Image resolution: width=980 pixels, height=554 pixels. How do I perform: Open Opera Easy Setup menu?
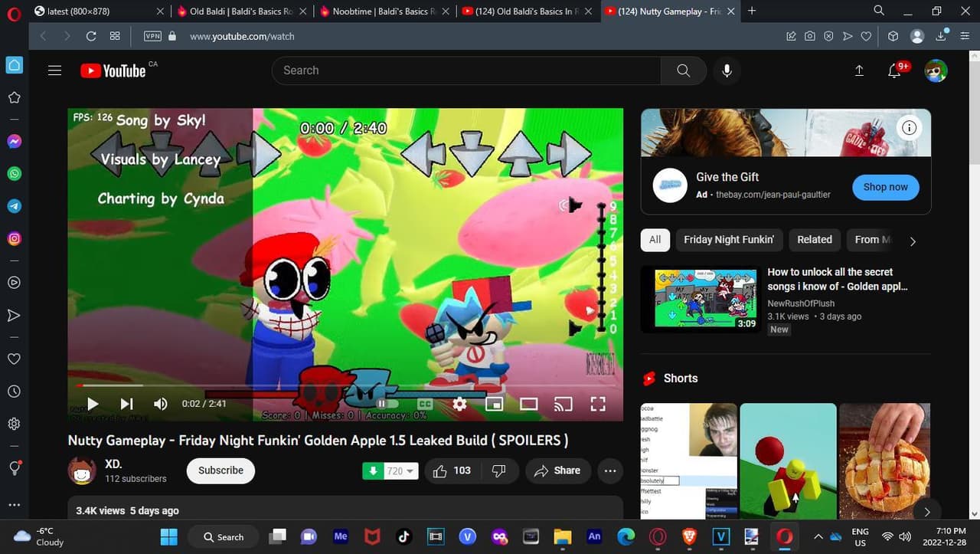tap(965, 36)
